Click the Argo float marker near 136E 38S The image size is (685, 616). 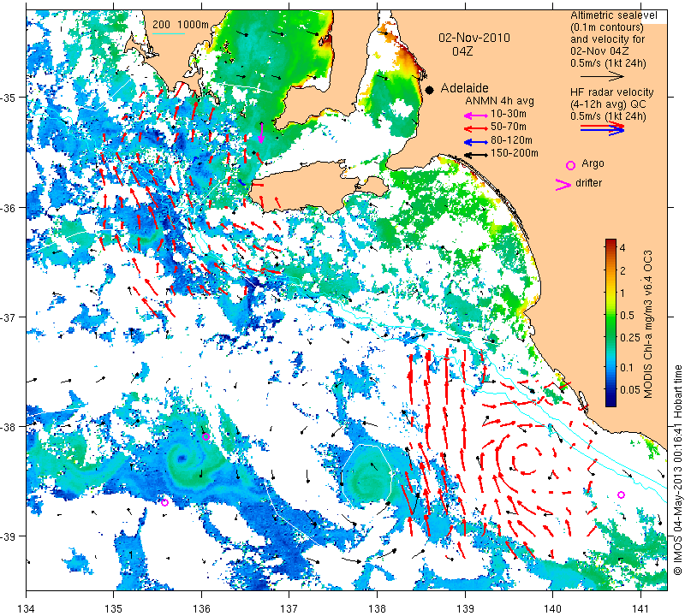tap(205, 436)
